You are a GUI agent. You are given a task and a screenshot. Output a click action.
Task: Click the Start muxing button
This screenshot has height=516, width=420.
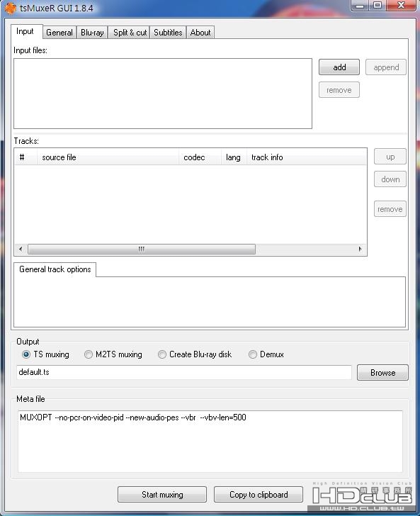point(162,494)
